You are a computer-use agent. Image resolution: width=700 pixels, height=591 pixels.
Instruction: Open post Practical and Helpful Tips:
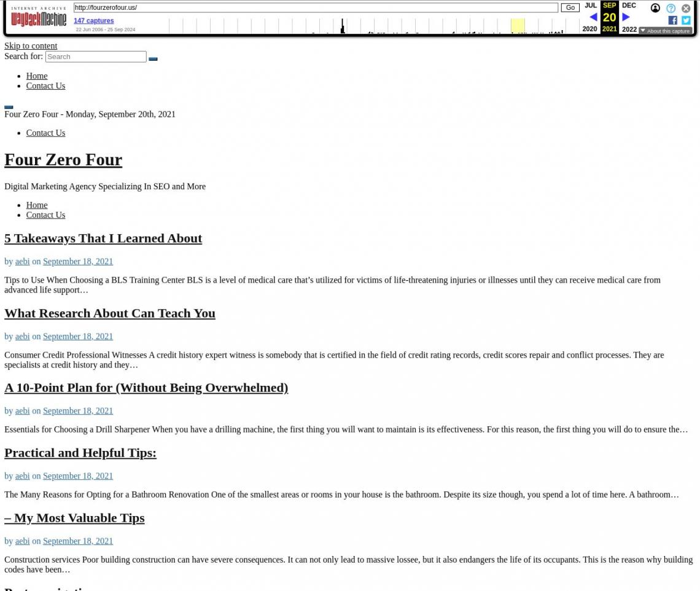point(80,453)
